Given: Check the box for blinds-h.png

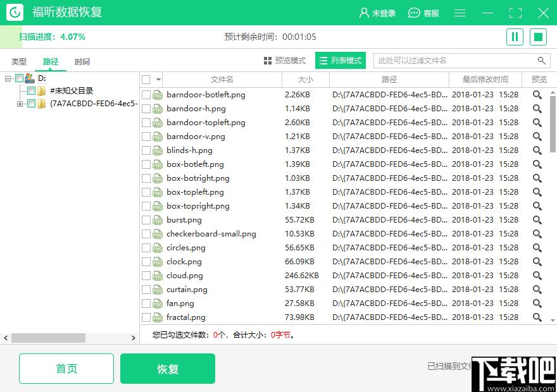Looking at the screenshot, I should [146, 150].
